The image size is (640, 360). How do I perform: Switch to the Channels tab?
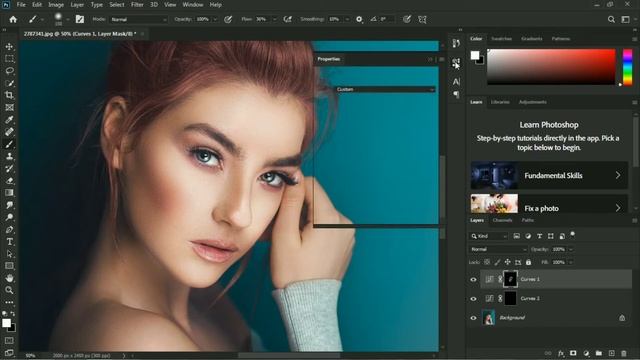tap(502, 220)
